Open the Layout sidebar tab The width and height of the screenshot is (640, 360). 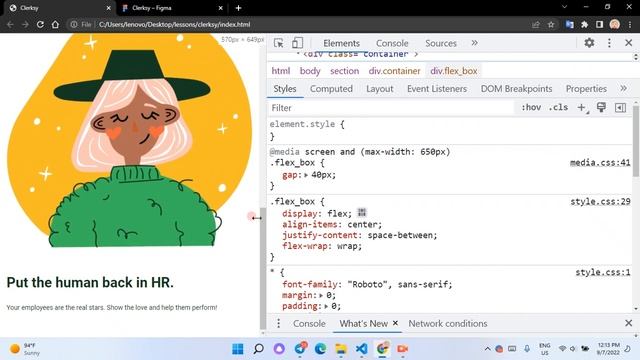click(380, 89)
